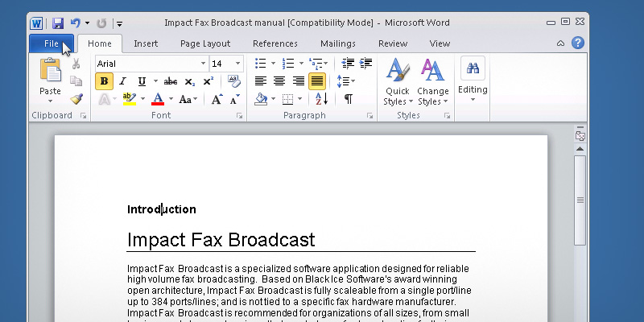Apply the red font color swatch

158,100
